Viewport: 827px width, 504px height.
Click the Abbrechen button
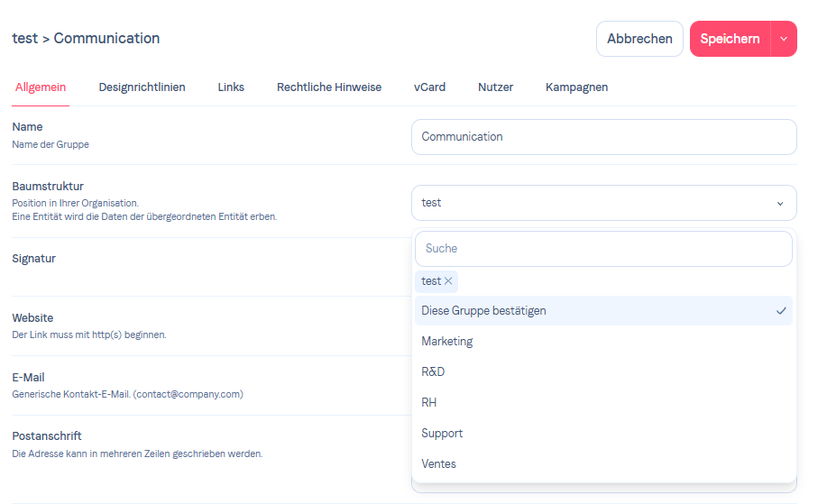click(x=639, y=39)
